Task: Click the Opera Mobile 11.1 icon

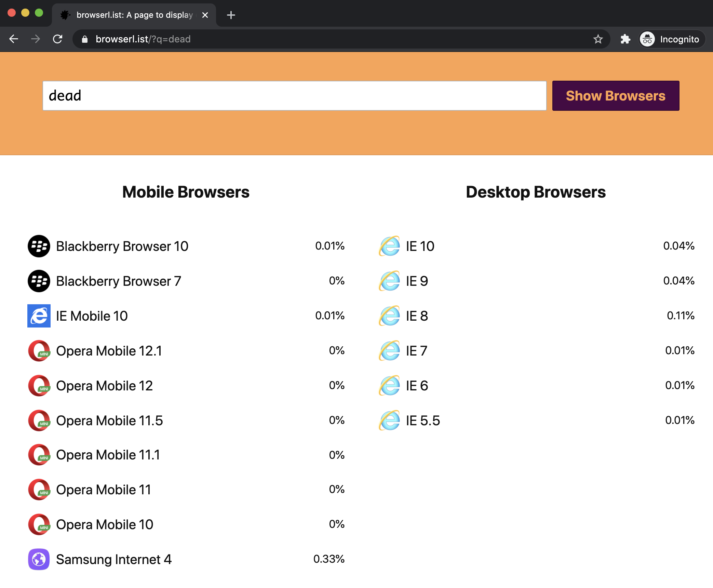Action: click(x=39, y=455)
